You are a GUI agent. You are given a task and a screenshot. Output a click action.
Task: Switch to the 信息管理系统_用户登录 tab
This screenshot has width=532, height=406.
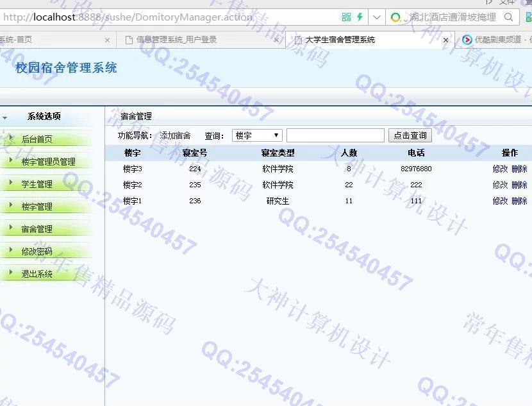(201, 40)
